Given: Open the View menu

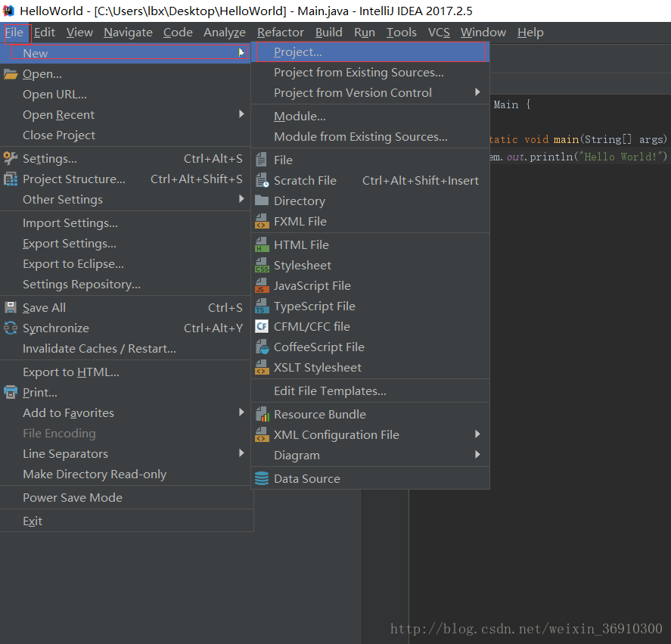Looking at the screenshot, I should click(x=79, y=33).
